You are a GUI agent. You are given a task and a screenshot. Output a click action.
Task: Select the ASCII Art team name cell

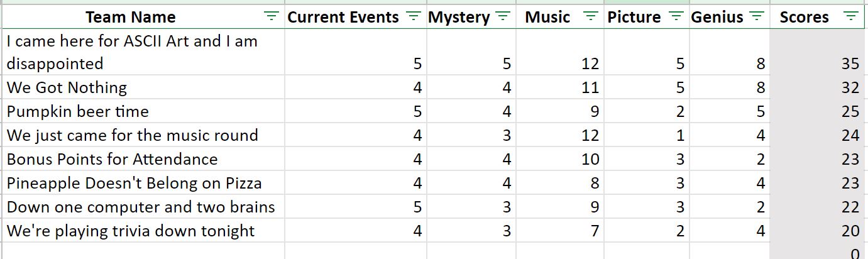pos(143,52)
